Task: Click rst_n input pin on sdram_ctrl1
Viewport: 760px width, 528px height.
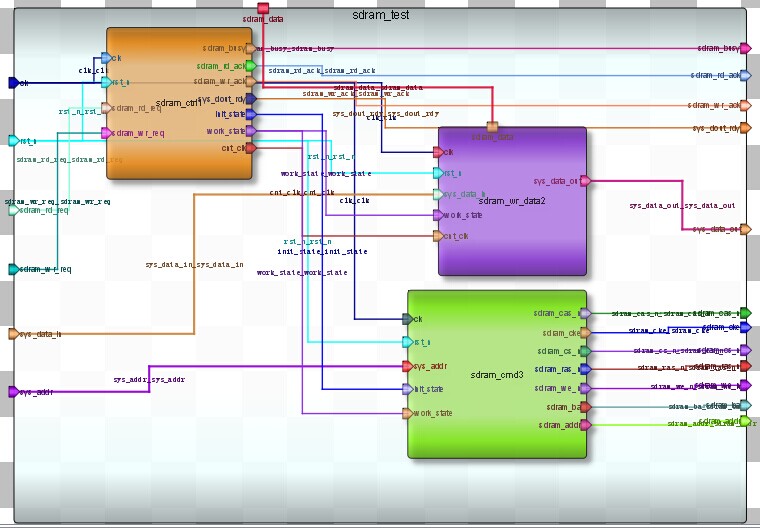Action: [106, 82]
